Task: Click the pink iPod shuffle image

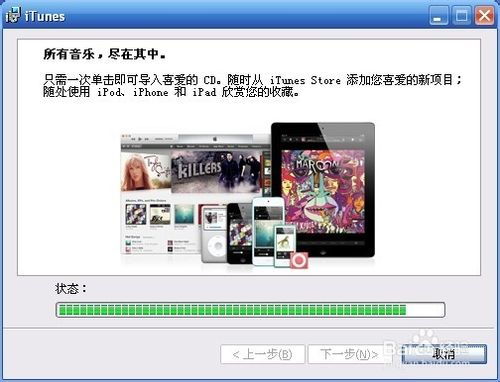Action: point(299,260)
